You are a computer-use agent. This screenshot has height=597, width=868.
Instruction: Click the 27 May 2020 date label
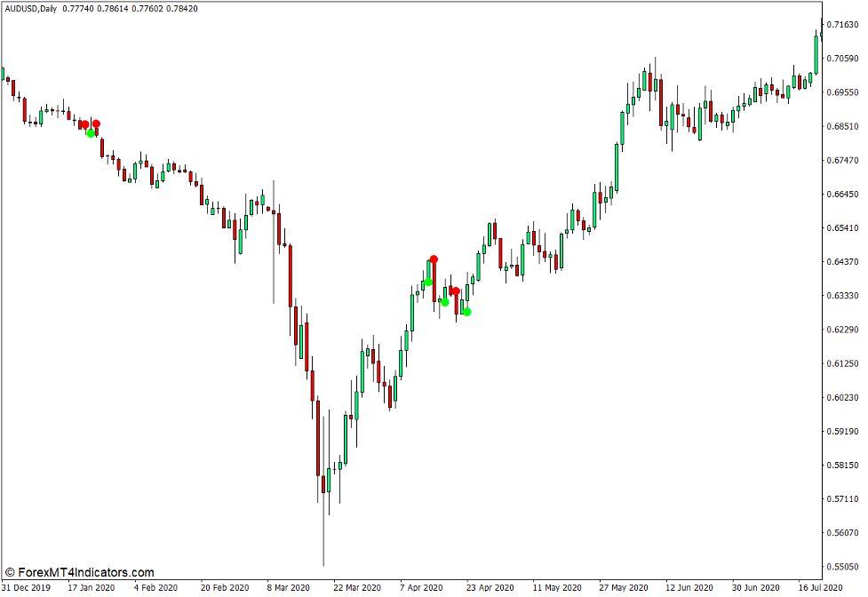[x=623, y=588]
